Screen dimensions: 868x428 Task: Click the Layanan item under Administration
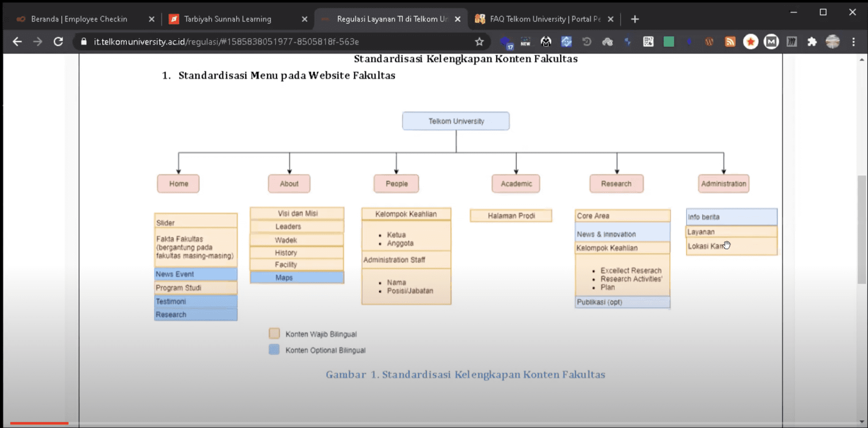click(731, 232)
